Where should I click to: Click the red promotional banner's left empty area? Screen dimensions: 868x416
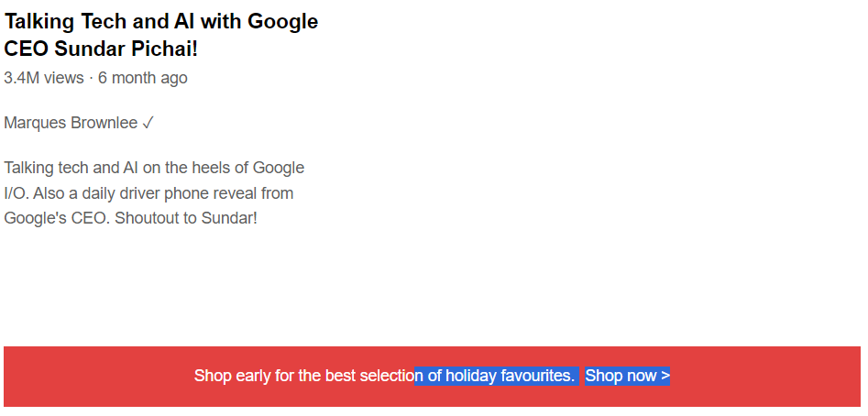click(x=99, y=377)
